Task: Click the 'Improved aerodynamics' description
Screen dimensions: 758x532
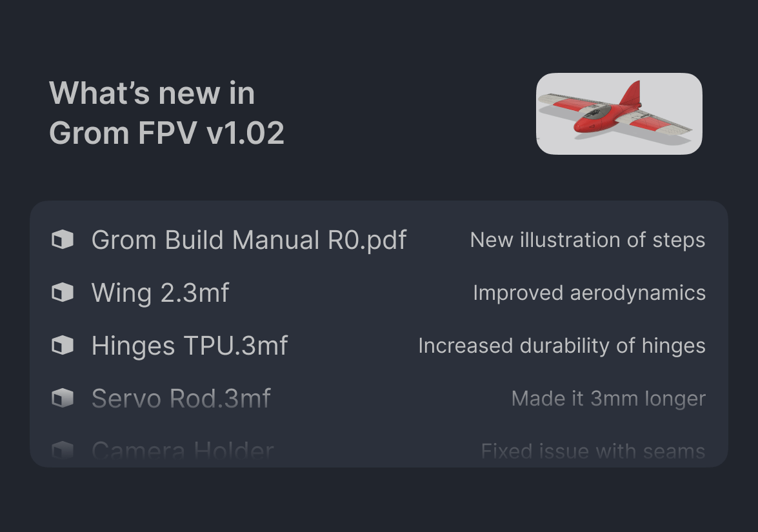Action: (x=590, y=292)
